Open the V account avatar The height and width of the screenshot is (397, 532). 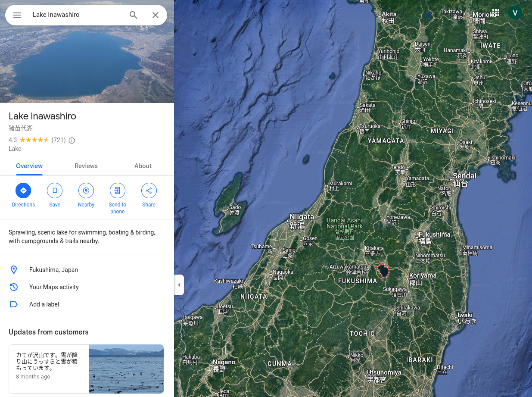pyautogui.click(x=515, y=13)
